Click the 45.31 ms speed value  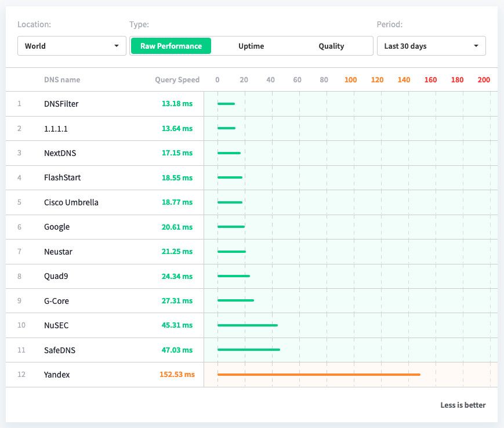point(177,325)
